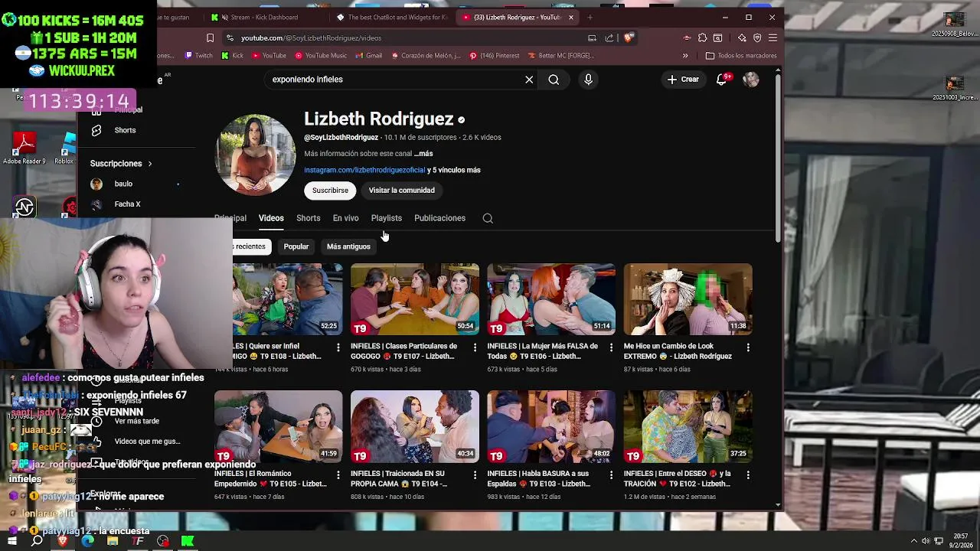Click the Windows Start button
980x551 pixels.
[11, 541]
